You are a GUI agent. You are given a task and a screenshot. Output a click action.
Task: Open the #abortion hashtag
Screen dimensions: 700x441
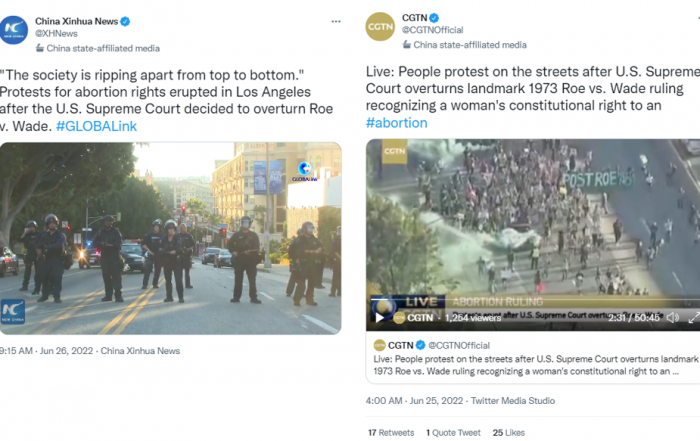point(396,123)
